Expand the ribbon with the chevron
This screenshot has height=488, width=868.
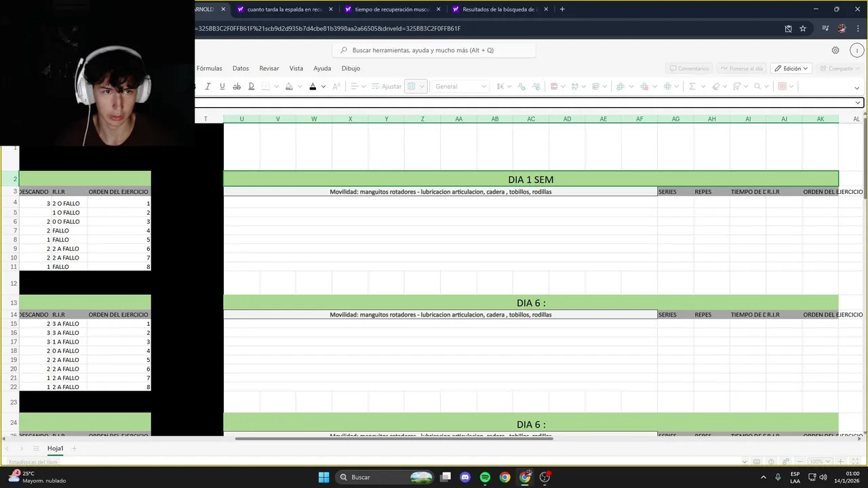[857, 87]
